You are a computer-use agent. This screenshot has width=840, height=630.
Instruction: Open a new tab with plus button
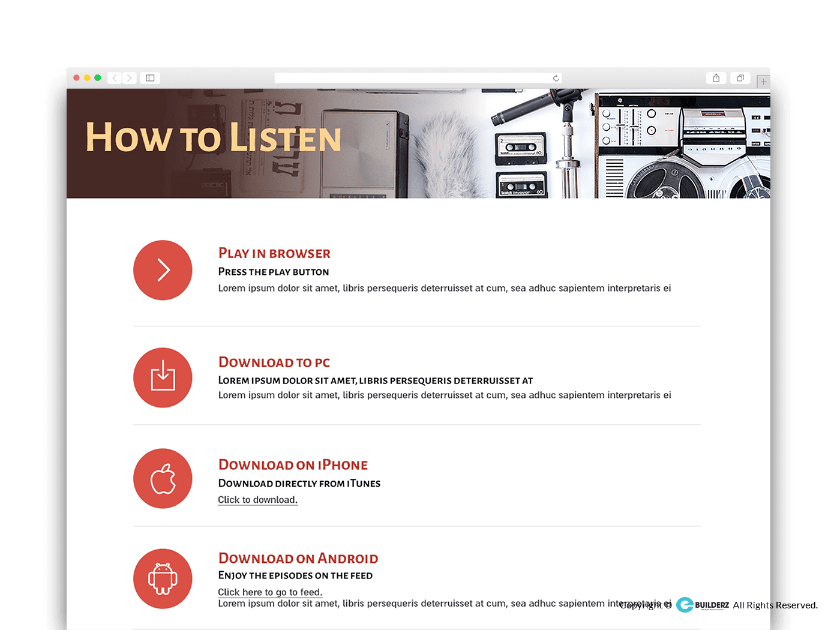763,82
